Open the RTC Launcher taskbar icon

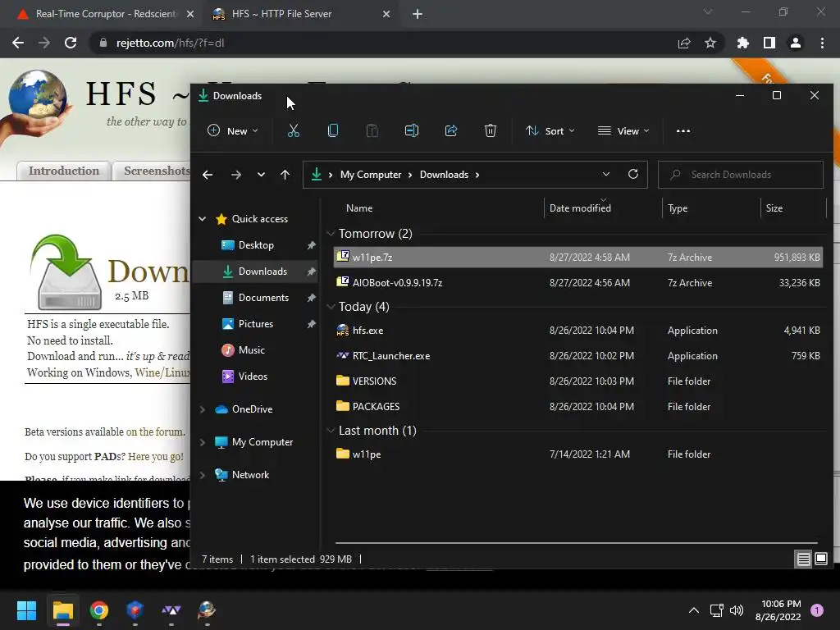click(171, 610)
